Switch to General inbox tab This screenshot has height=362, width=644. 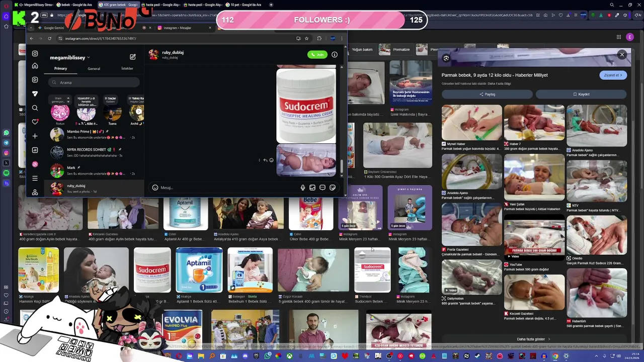[94, 68]
